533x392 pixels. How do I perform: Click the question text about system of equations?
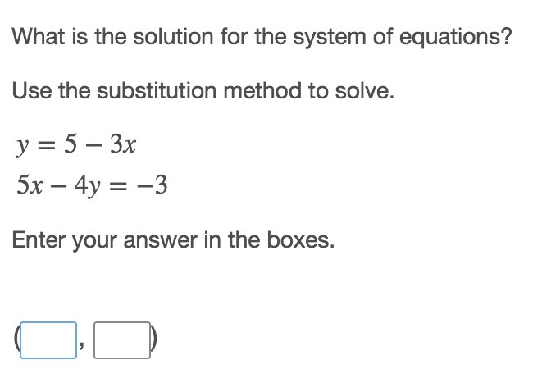[262, 36]
